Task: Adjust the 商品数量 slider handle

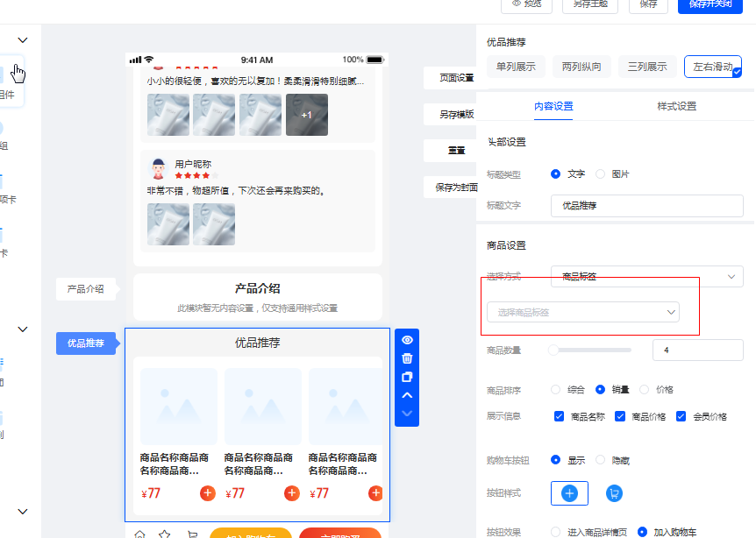Action: pos(553,350)
